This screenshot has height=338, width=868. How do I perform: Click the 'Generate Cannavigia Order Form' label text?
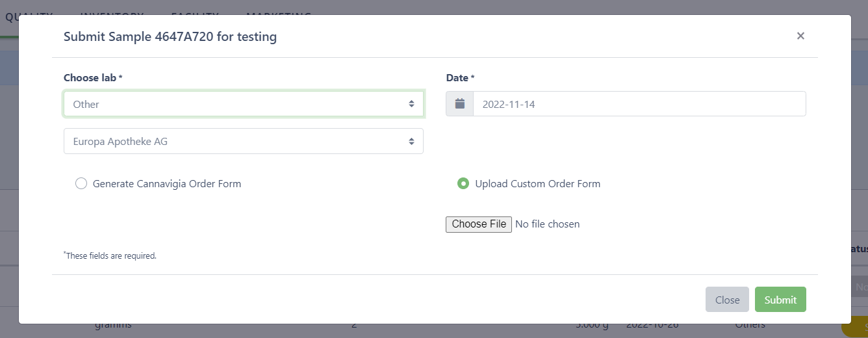tap(167, 184)
